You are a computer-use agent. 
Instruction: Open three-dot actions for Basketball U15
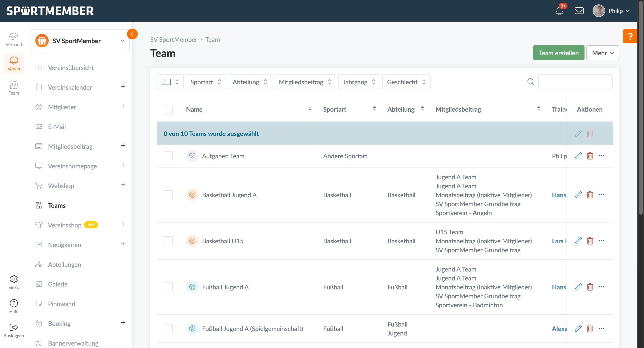coord(601,241)
